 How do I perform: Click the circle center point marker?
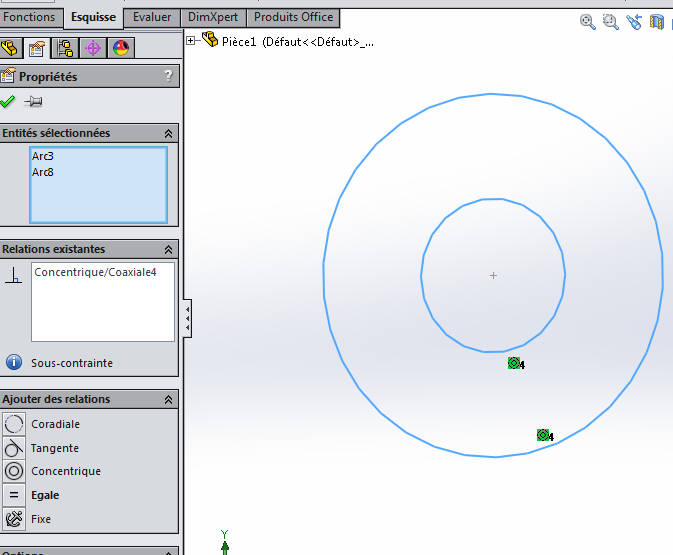click(493, 276)
